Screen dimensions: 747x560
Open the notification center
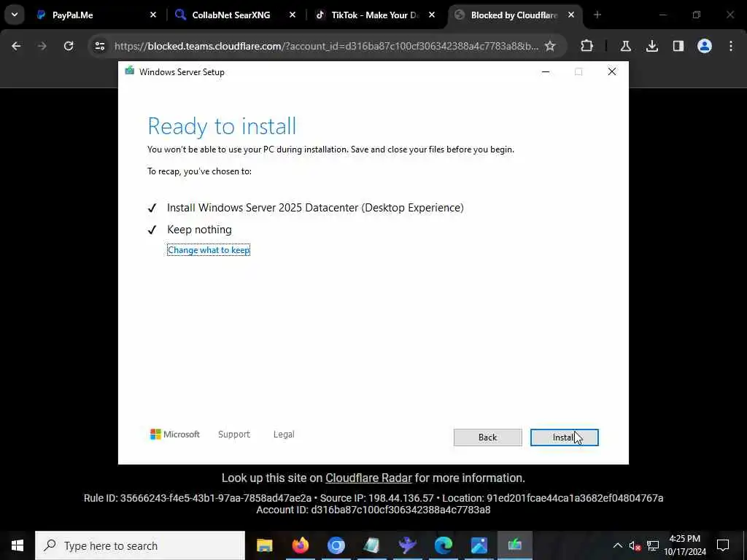pos(723,545)
